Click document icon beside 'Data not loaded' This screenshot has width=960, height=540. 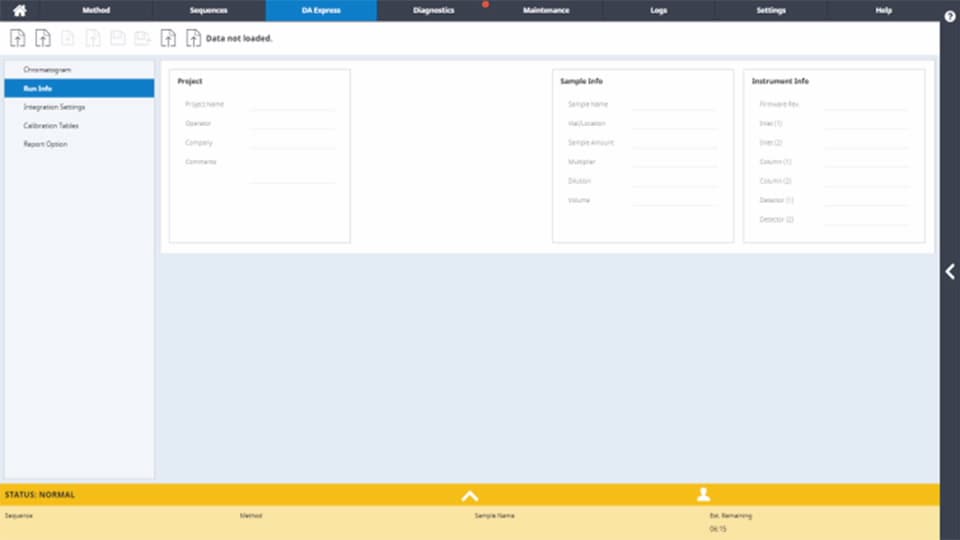pyautogui.click(x=193, y=38)
